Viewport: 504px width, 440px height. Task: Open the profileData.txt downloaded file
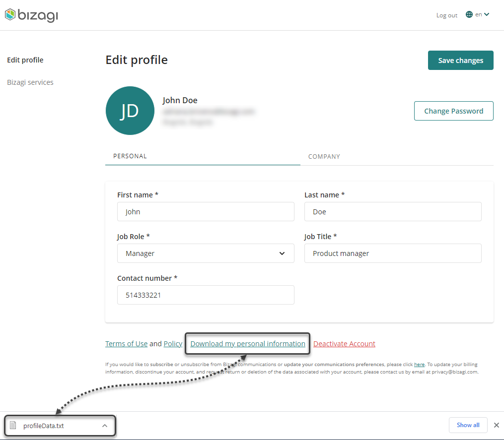pyautogui.click(x=43, y=426)
